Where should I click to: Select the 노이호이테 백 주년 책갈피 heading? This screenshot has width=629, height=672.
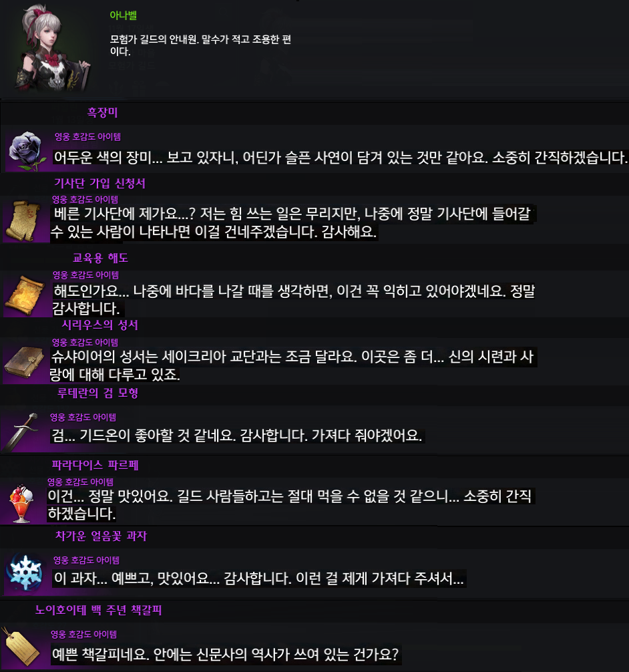[x=99, y=610]
